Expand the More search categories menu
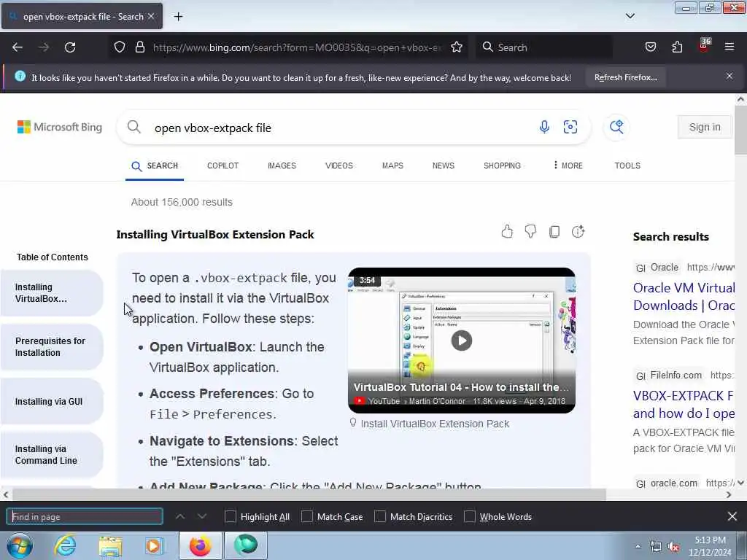Screen dimensions: 747x560 568,166
